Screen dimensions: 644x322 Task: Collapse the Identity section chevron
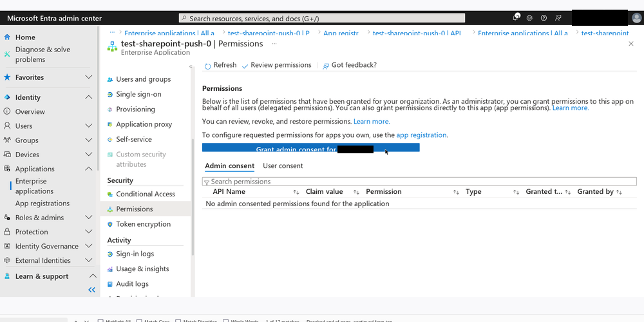coord(88,97)
